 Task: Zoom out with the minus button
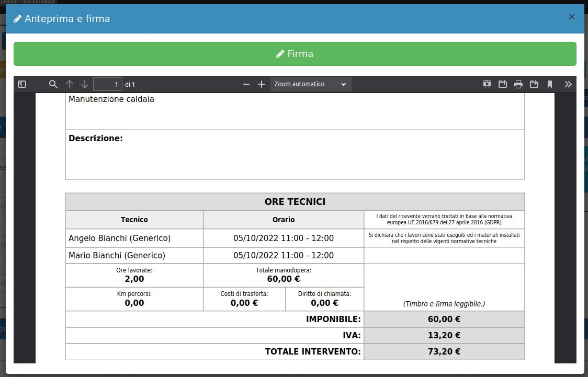coord(246,84)
